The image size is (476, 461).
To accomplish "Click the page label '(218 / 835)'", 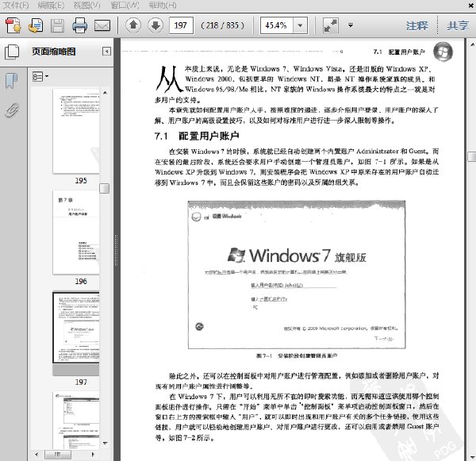I will click(x=222, y=25).
